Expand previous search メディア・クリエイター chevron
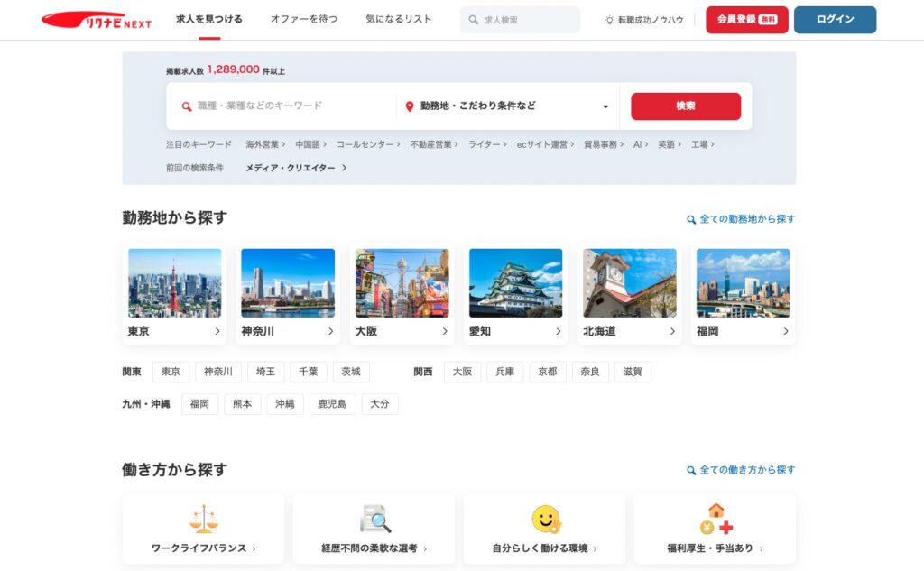Viewport: 924px width, 571px height. 344,168
